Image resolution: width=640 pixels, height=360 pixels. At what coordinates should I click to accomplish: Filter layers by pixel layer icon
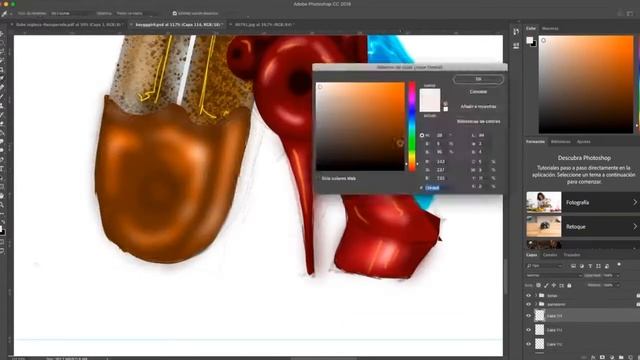coord(573,266)
